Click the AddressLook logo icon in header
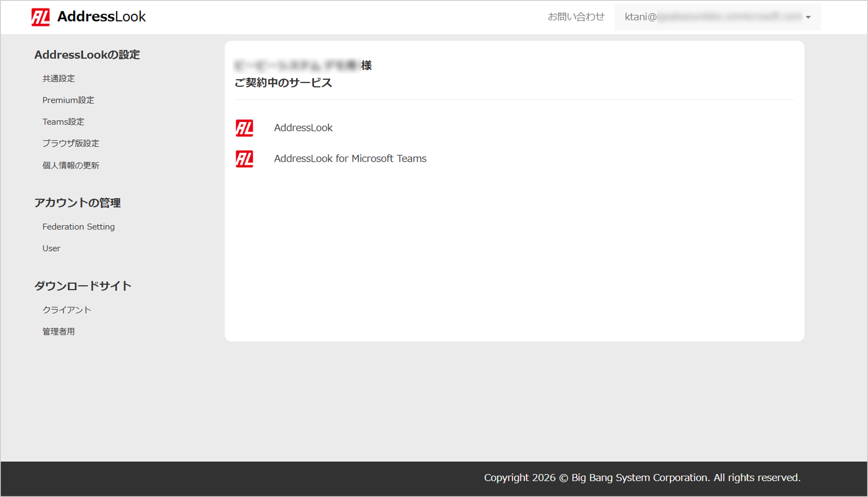868x497 pixels. pyautogui.click(x=40, y=17)
